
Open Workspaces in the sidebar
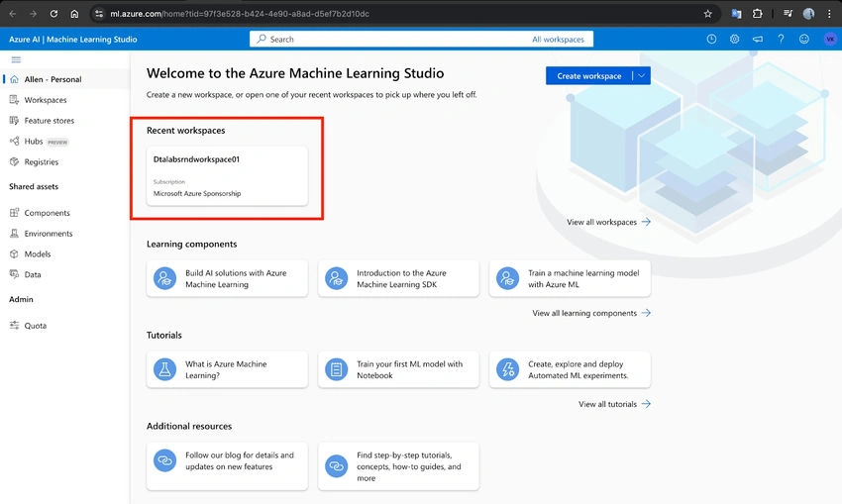(65, 100)
